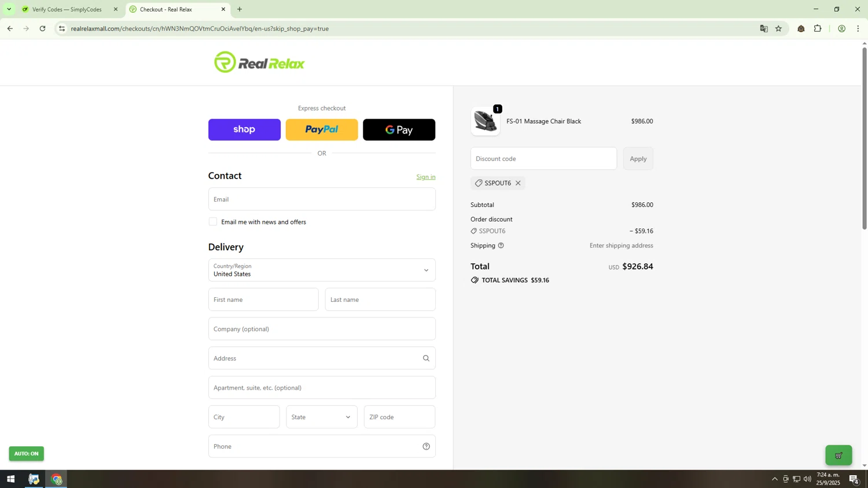The image size is (868, 488).
Task: Toggle the AUTO: ON button
Action: point(26,454)
